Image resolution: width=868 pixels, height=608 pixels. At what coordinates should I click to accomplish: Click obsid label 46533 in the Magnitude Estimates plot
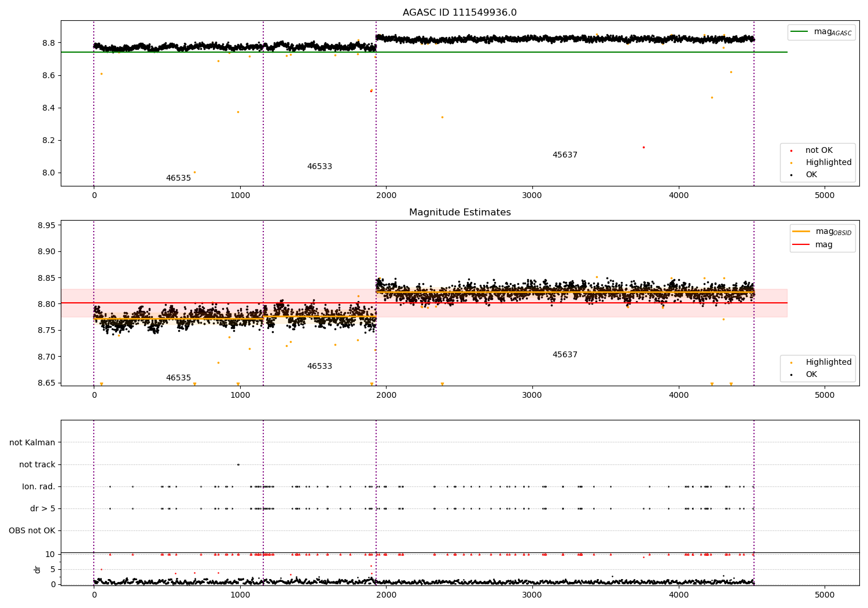(x=319, y=367)
